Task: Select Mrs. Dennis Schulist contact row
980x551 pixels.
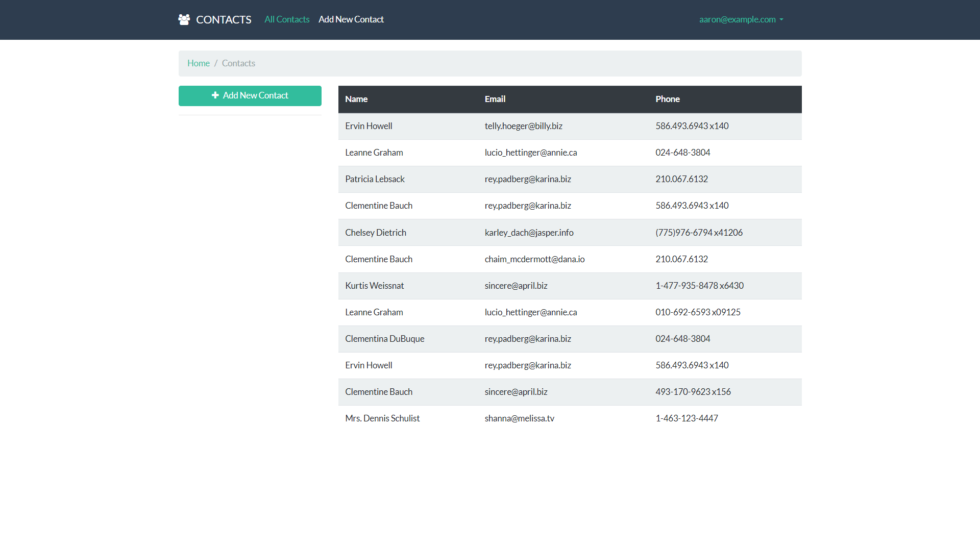Action: click(x=382, y=418)
